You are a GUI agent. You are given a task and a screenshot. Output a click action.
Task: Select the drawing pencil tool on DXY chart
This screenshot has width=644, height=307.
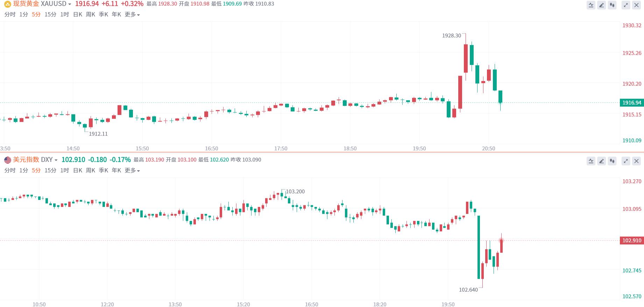click(602, 161)
